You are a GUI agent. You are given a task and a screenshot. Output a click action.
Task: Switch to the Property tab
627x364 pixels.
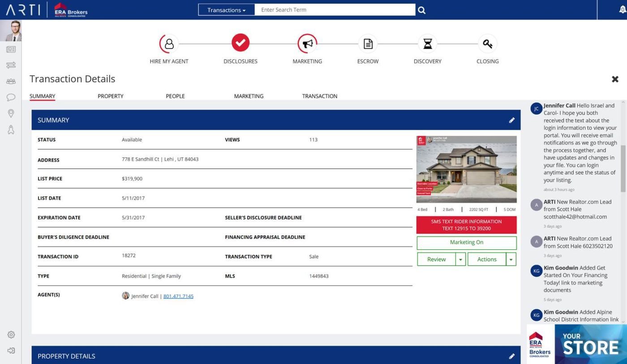click(x=110, y=96)
